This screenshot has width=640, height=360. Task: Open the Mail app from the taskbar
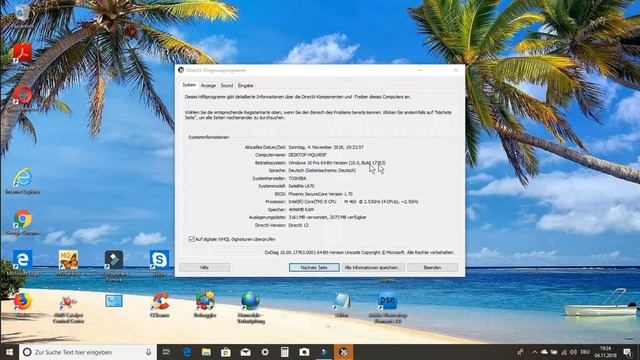tap(245, 352)
